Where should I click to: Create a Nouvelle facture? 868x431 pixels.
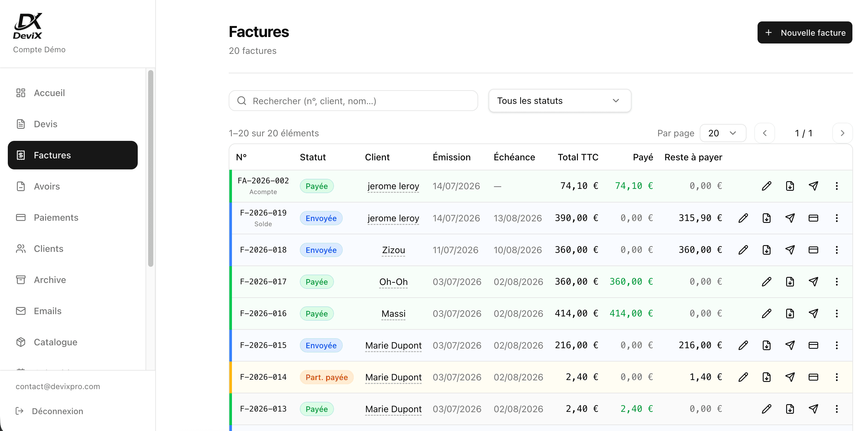pyautogui.click(x=805, y=33)
